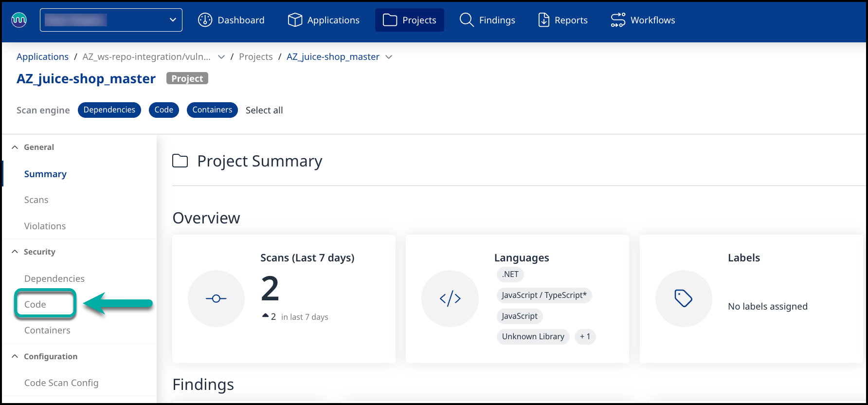
Task: Click the Projects breadcrumb text
Action: (x=256, y=57)
